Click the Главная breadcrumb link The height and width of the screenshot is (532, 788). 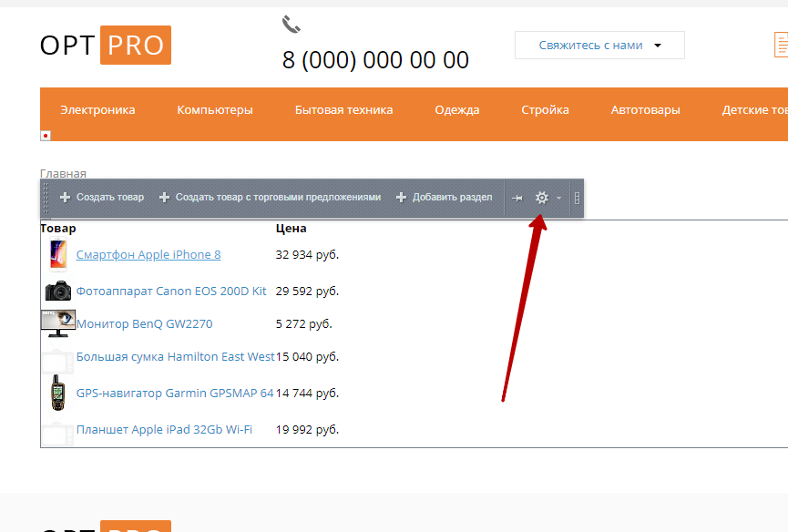tap(63, 174)
